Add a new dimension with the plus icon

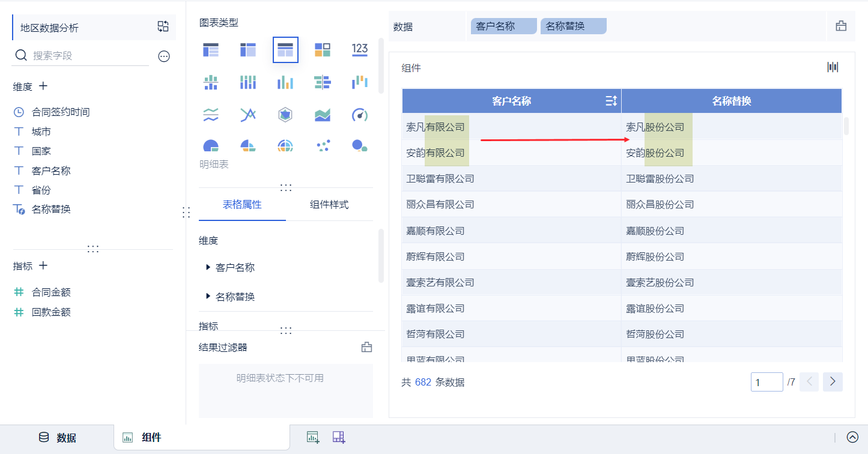click(x=43, y=86)
